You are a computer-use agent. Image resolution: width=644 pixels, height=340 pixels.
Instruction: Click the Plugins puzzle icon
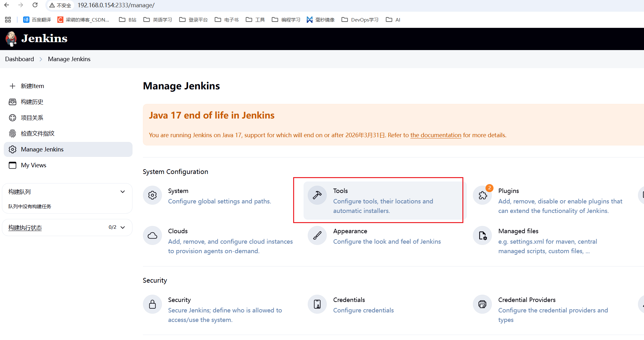coord(482,195)
